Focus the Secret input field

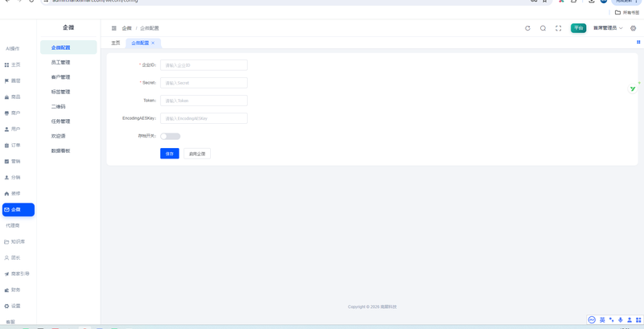[x=204, y=83]
